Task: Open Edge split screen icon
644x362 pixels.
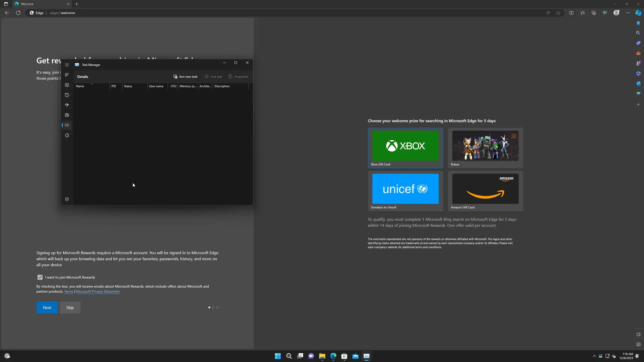Action: (571, 13)
